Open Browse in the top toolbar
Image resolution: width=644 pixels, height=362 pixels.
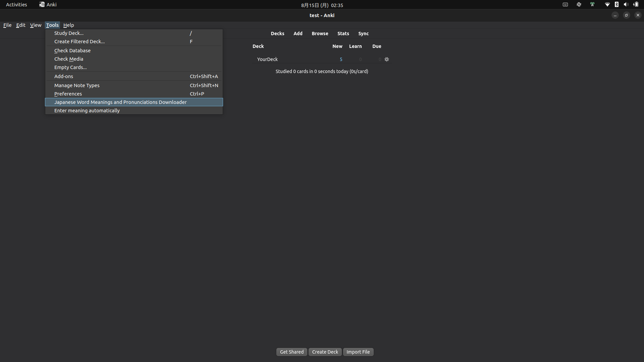320,34
